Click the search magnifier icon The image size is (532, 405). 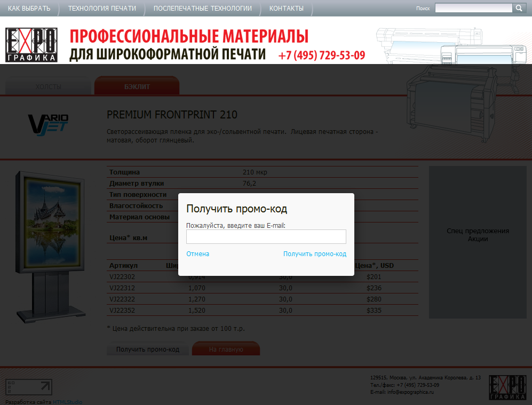tap(519, 8)
